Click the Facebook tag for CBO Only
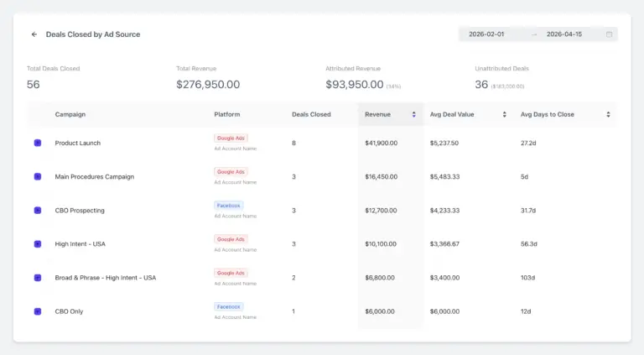644x355 pixels. pyautogui.click(x=228, y=307)
